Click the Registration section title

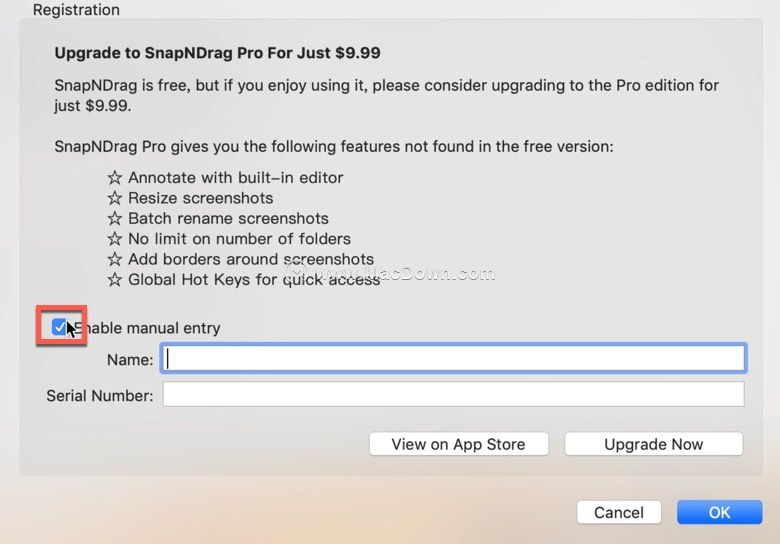76,10
